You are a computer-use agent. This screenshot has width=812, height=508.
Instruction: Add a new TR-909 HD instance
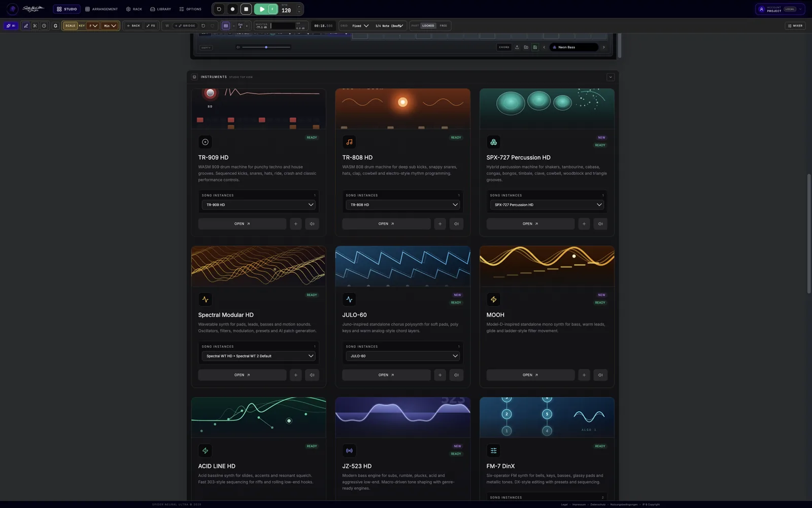pos(296,224)
